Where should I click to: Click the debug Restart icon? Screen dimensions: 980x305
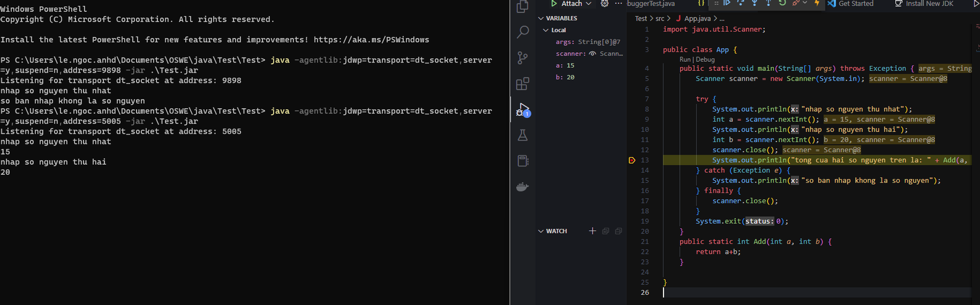[x=782, y=4]
